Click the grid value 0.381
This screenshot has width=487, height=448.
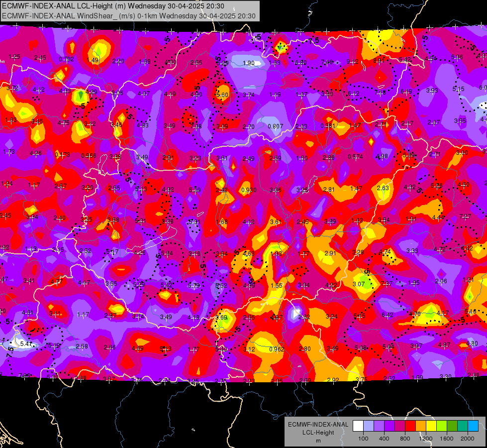[x=328, y=126]
